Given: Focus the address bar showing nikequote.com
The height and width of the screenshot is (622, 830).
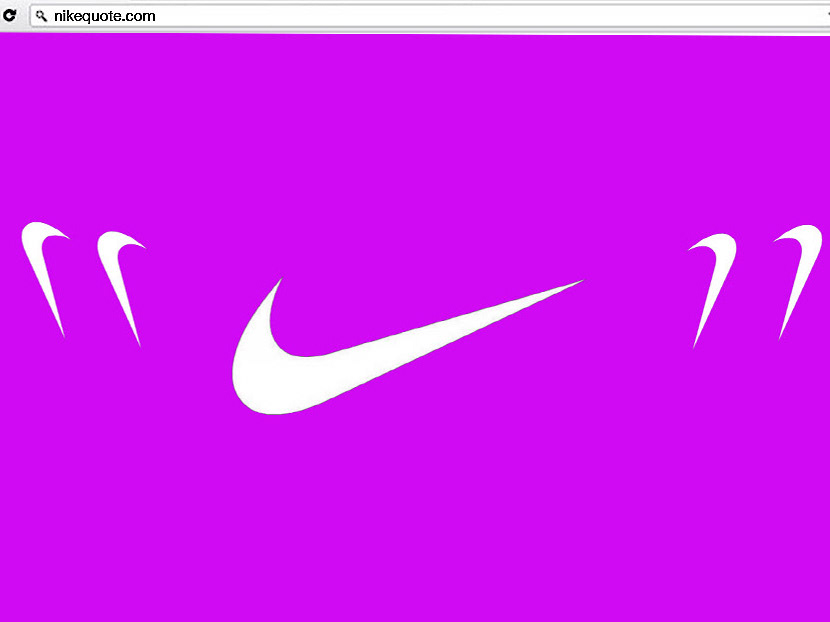Looking at the screenshot, I should click(429, 16).
